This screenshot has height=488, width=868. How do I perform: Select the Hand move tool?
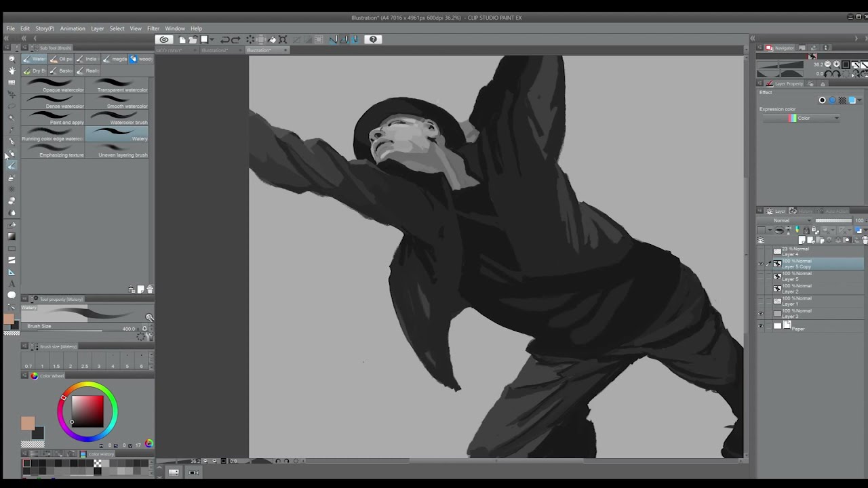tap(12, 70)
